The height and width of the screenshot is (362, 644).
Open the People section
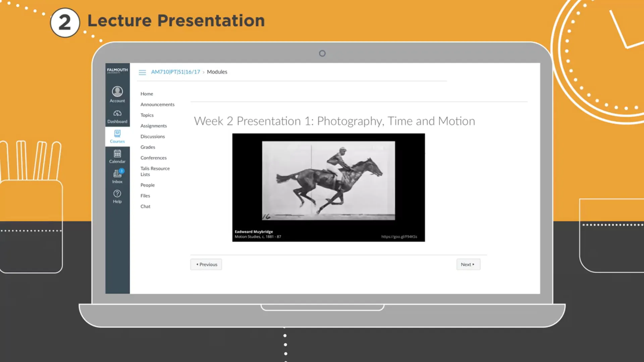click(x=148, y=185)
